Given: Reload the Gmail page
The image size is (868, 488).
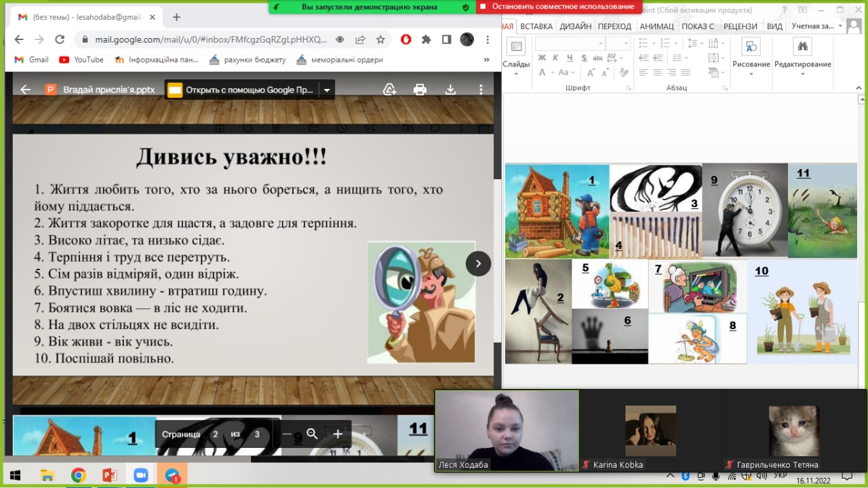Looking at the screenshot, I should (60, 39).
